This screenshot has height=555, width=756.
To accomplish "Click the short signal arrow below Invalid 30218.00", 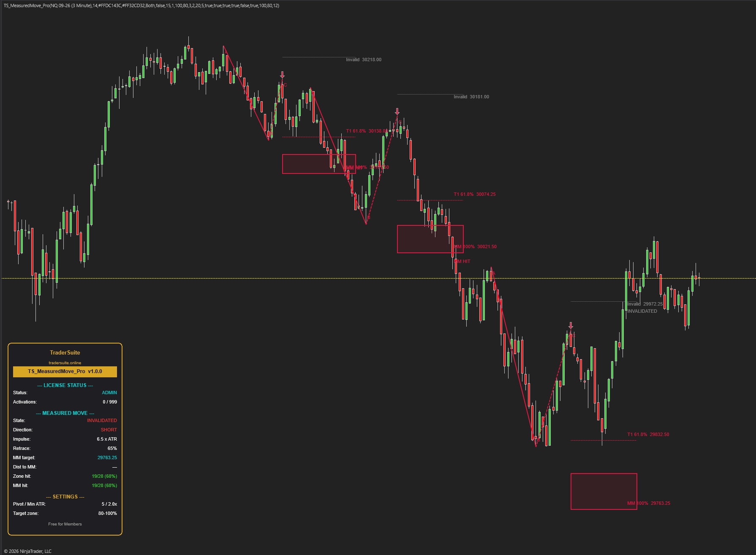I will (282, 75).
